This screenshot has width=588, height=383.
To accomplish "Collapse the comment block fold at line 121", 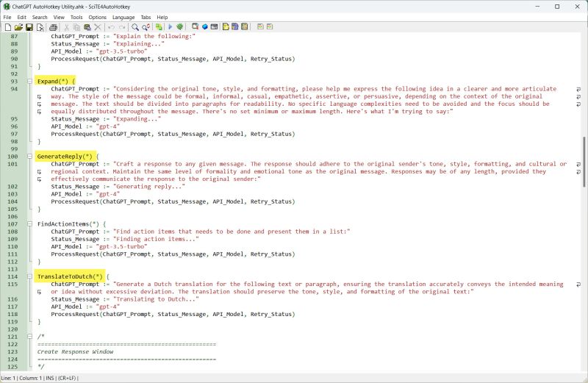I will 29,337.
